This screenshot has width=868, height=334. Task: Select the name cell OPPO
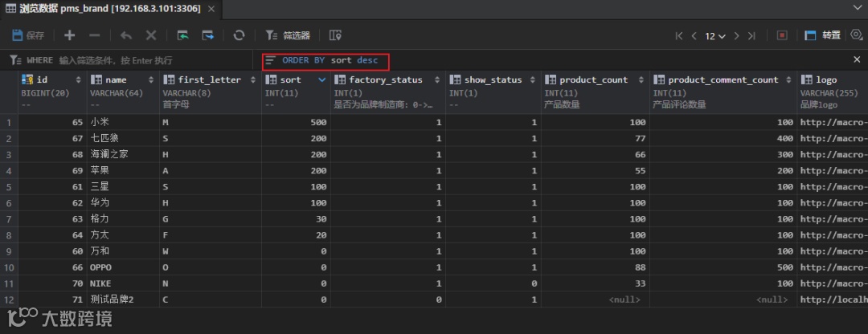pyautogui.click(x=124, y=267)
